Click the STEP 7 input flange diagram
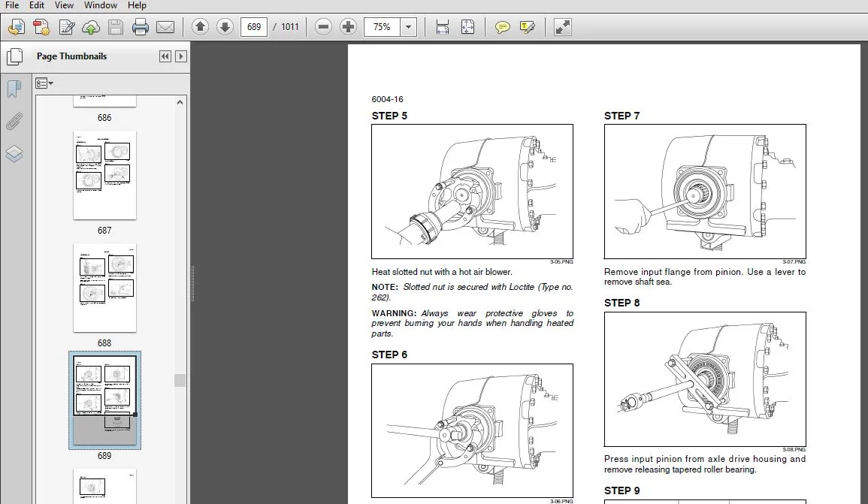Screen dimensions: 868x504 pos(705,192)
